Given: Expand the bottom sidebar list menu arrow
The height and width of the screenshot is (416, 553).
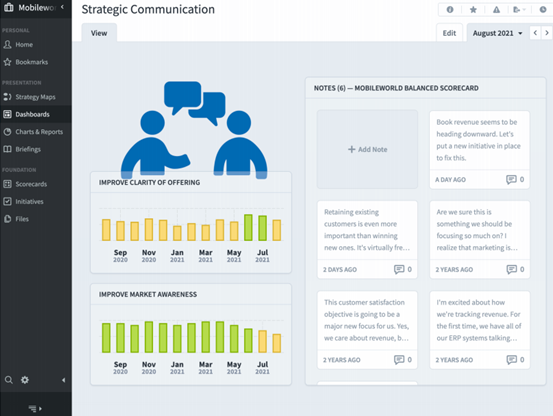Looking at the screenshot, I should pos(35,408).
